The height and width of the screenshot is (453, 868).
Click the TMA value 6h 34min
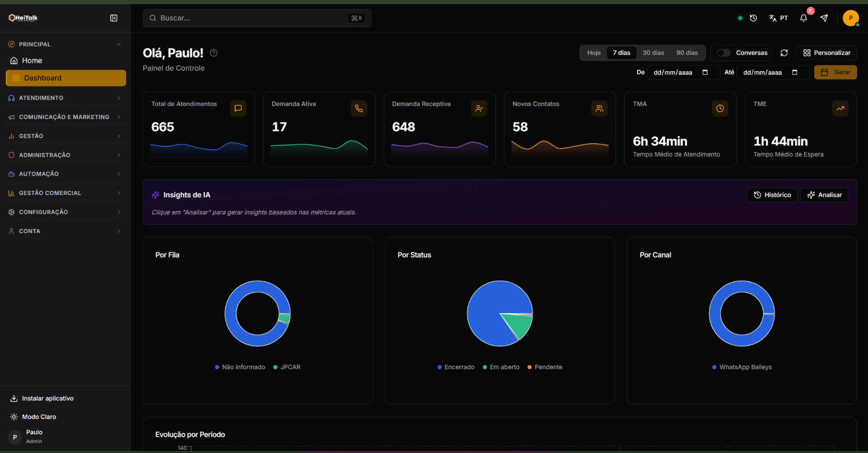[x=660, y=142]
